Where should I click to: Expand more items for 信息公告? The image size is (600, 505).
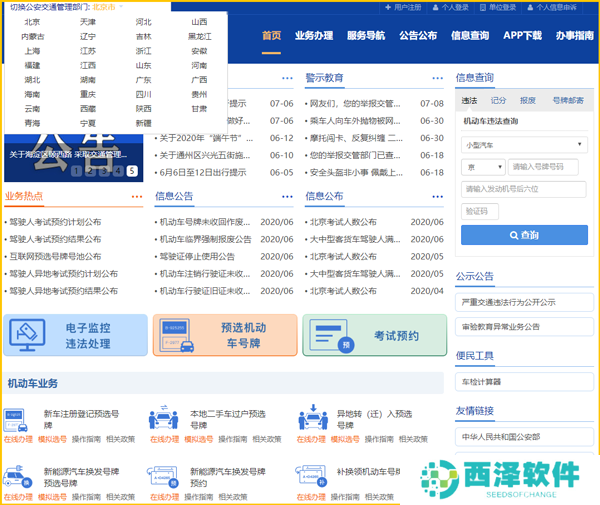(287, 197)
